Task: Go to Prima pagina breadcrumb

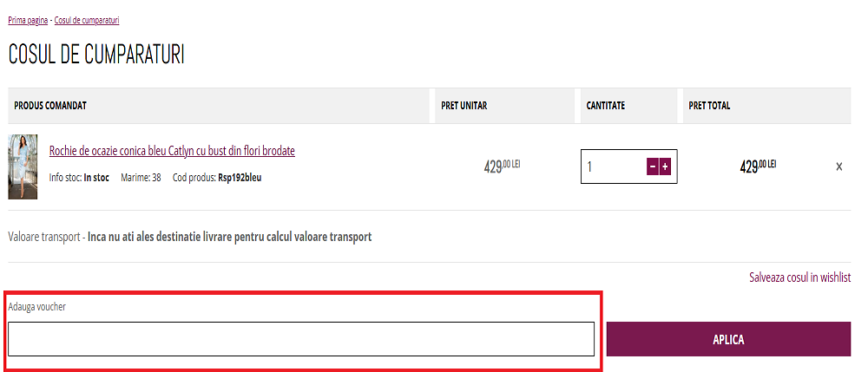Action: click(28, 20)
